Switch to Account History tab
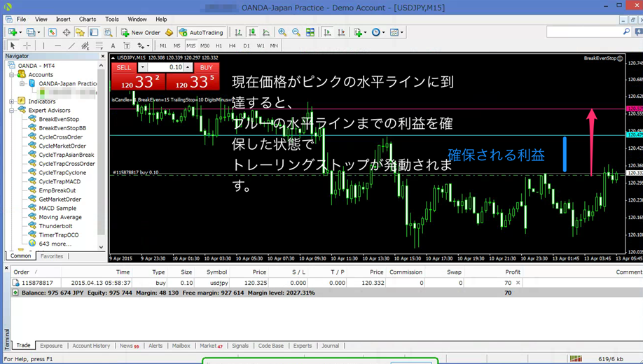Image resolution: width=643 pixels, height=364 pixels. click(91, 346)
